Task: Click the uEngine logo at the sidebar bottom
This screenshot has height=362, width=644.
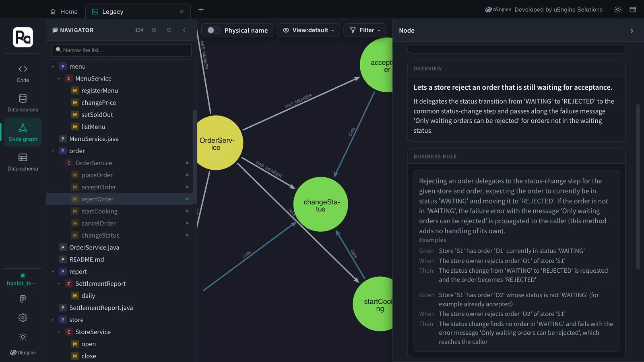Action: [23, 353]
